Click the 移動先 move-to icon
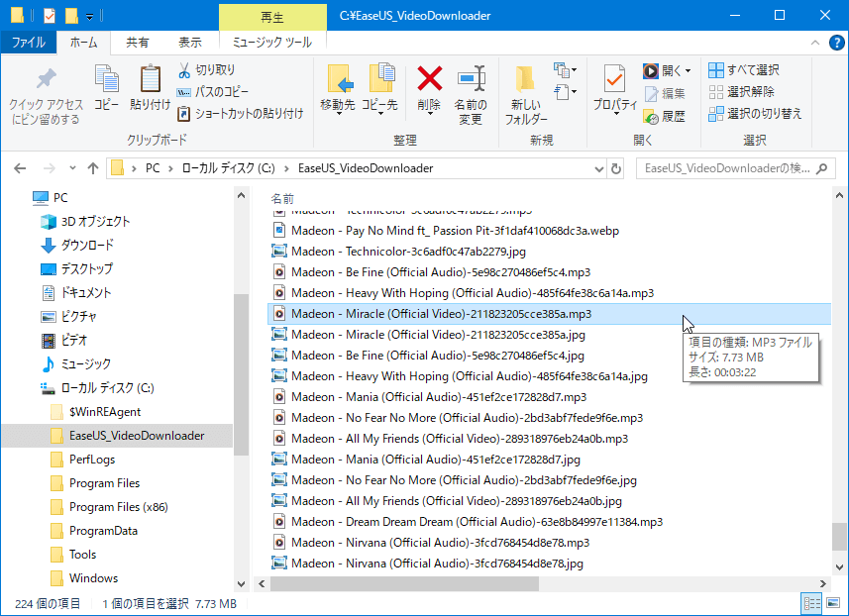The width and height of the screenshot is (849, 616). (338, 79)
